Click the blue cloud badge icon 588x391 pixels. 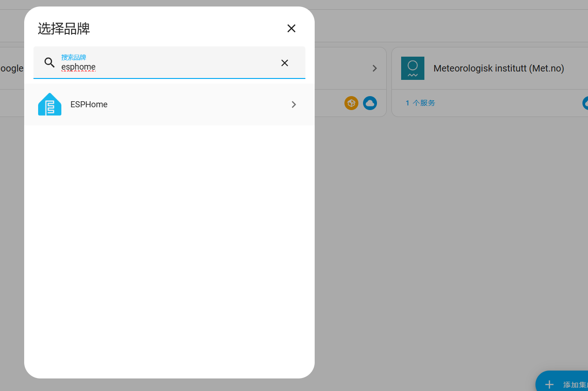pos(370,103)
